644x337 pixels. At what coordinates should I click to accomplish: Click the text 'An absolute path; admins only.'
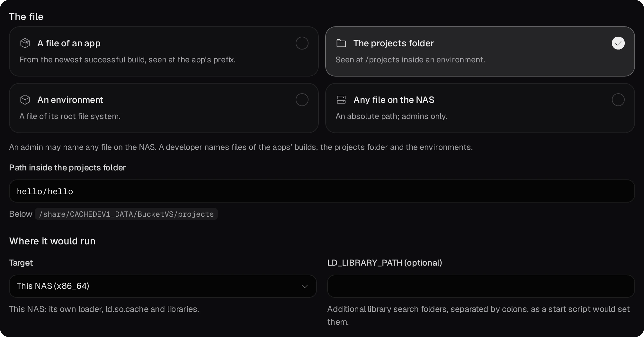tap(391, 116)
